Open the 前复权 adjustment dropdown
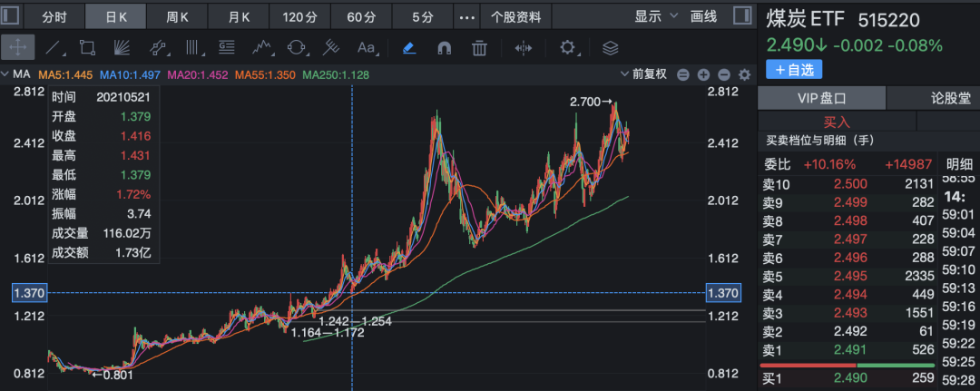Screen dimensions: 980x391 click(643, 75)
